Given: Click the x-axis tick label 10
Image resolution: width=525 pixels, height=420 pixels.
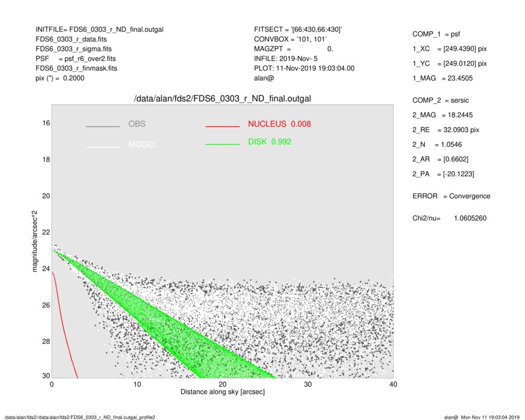Looking at the screenshot, I should coord(137,384).
